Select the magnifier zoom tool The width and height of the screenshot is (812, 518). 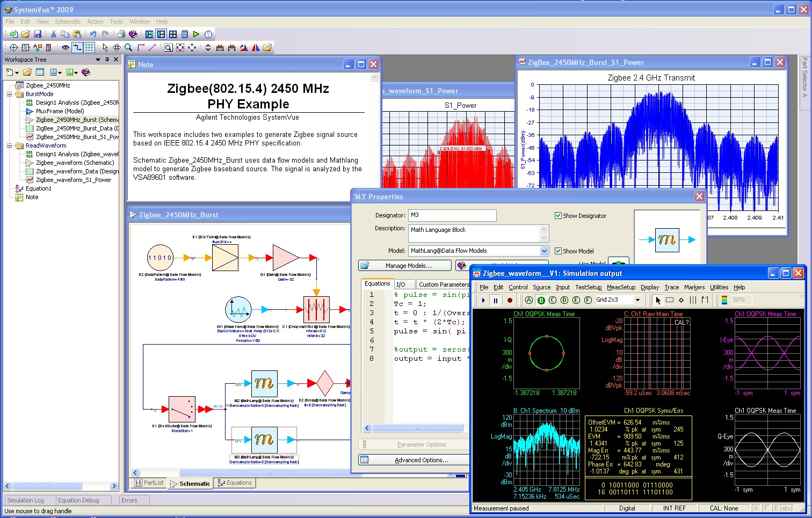point(128,48)
